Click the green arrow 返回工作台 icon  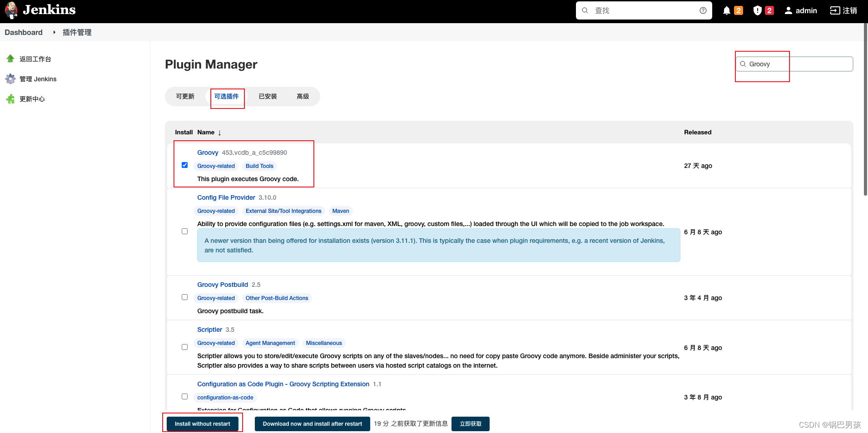click(x=10, y=59)
